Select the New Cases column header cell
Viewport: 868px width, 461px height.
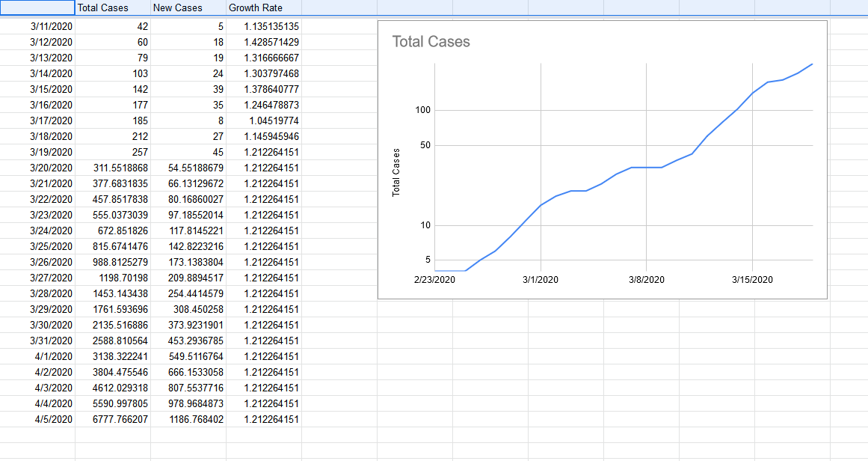[188, 7]
